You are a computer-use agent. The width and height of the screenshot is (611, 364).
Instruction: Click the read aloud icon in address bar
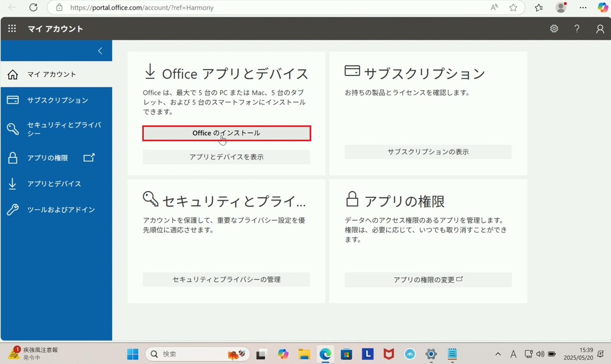pyautogui.click(x=494, y=7)
